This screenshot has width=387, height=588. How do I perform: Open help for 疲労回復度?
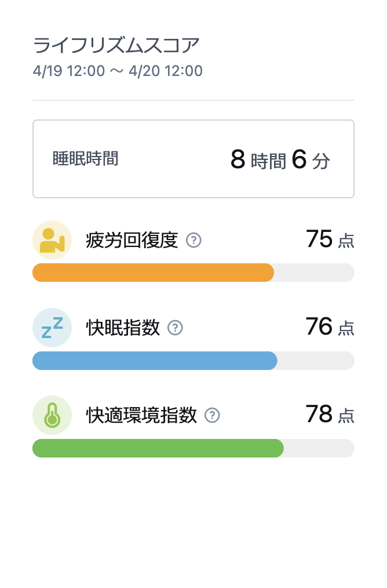[x=193, y=240]
